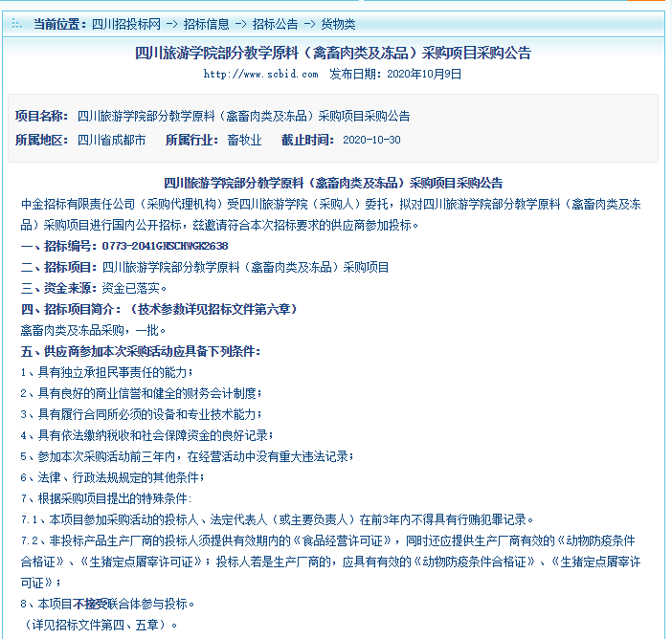Click the 禽畜肉类及冻品采购，一批 line
The height and width of the screenshot is (639, 672).
point(93,330)
